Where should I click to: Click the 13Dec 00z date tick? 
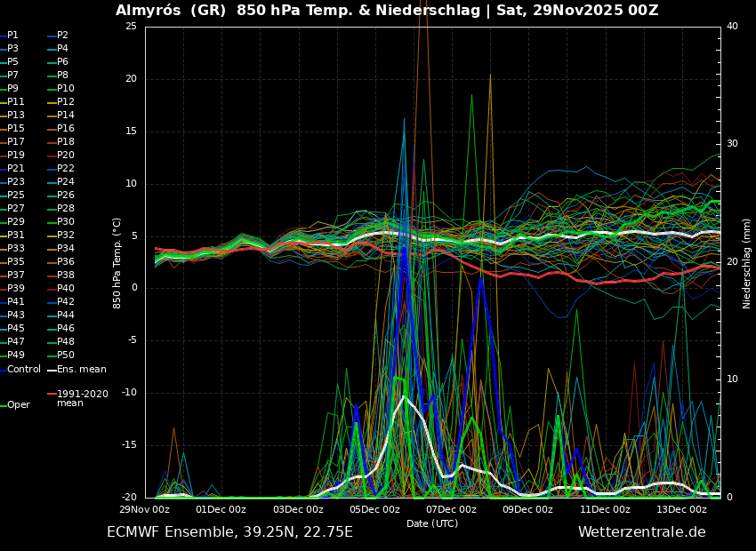[681, 510]
